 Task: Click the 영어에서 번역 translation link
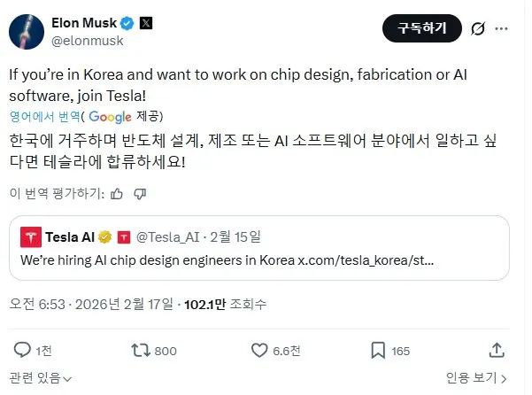click(x=46, y=116)
